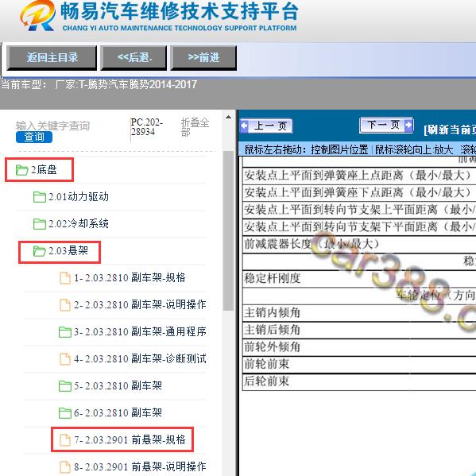Viewport: 476px width, 476px height.
Task: Click the 后轮前束 row
Action: point(359,381)
